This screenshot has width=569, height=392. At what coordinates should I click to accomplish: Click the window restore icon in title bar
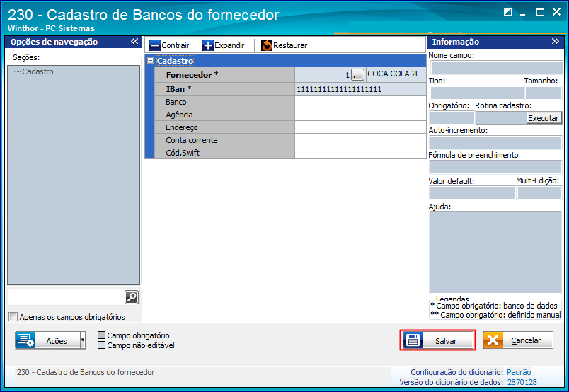point(507,12)
